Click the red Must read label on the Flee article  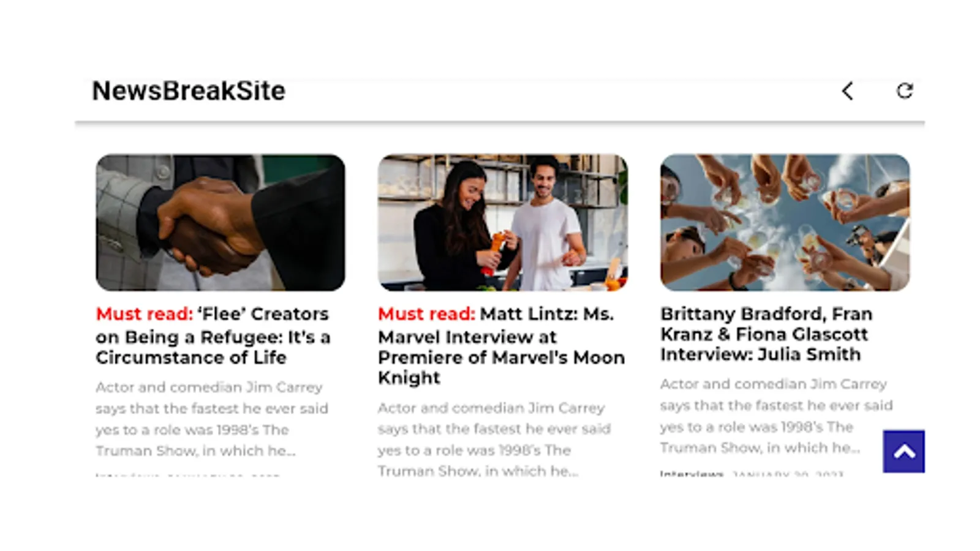click(x=145, y=314)
